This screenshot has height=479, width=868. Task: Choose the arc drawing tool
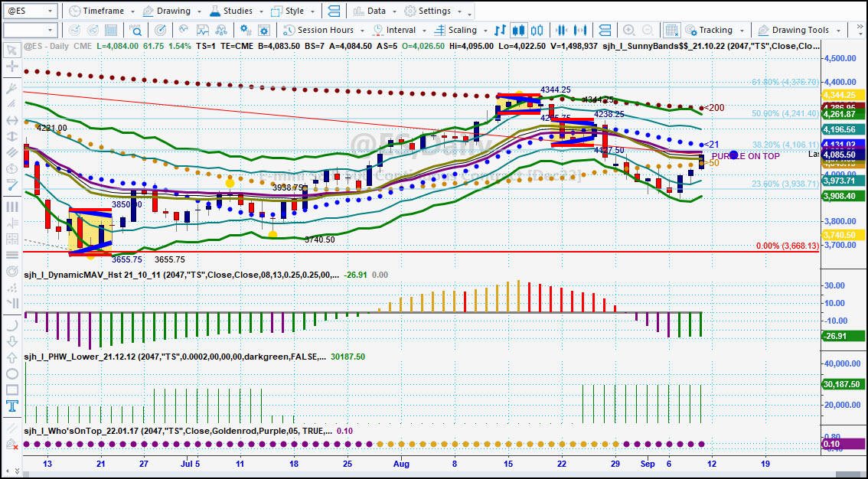tap(11, 325)
